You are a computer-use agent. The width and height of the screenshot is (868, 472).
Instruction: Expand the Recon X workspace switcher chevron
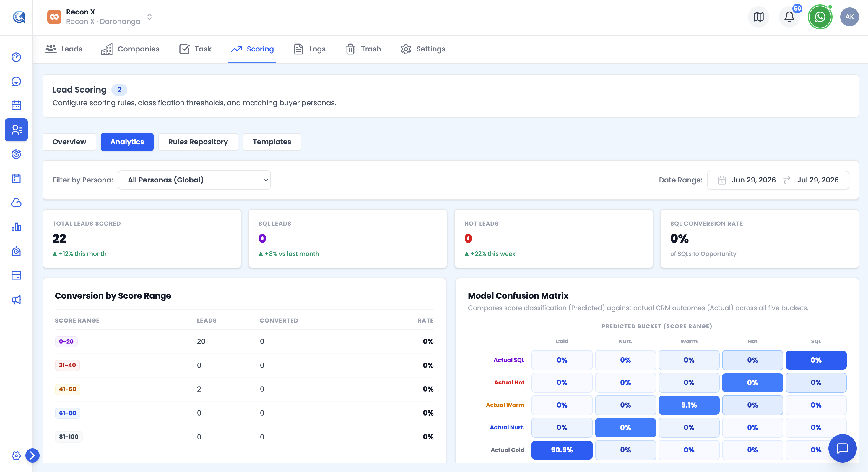(x=149, y=17)
